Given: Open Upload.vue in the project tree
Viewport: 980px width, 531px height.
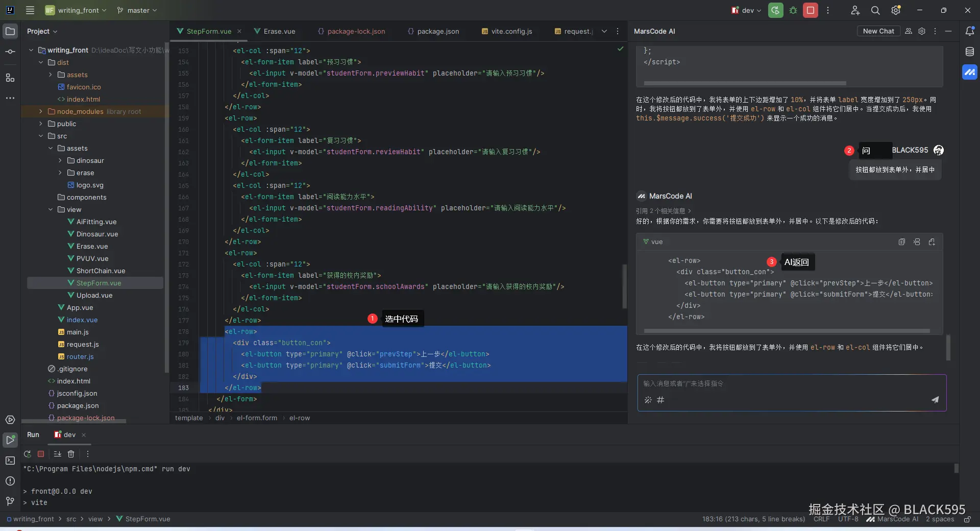Looking at the screenshot, I should pos(94,295).
